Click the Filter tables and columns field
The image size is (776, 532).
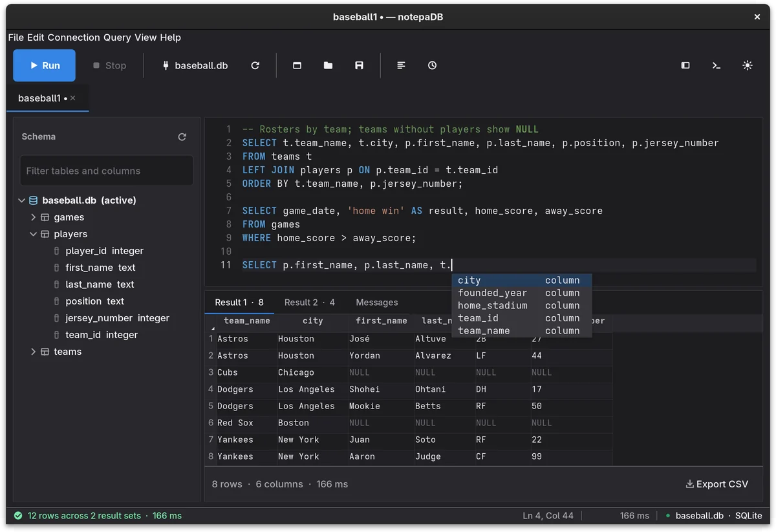pyautogui.click(x=107, y=171)
